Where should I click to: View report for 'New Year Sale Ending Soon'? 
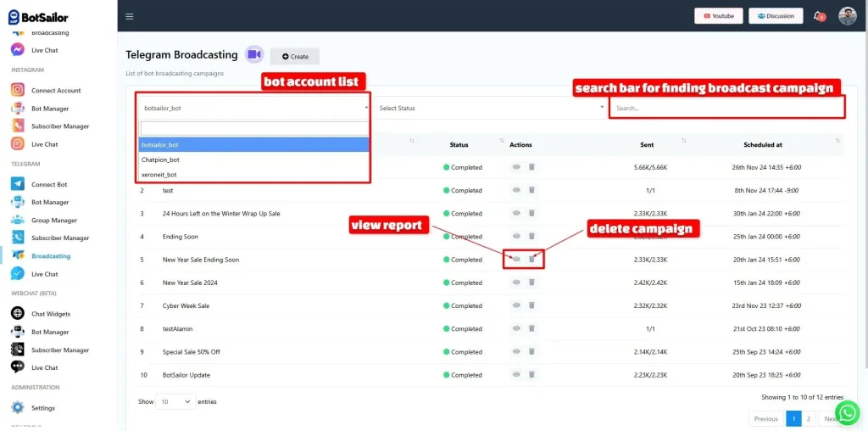click(516, 260)
